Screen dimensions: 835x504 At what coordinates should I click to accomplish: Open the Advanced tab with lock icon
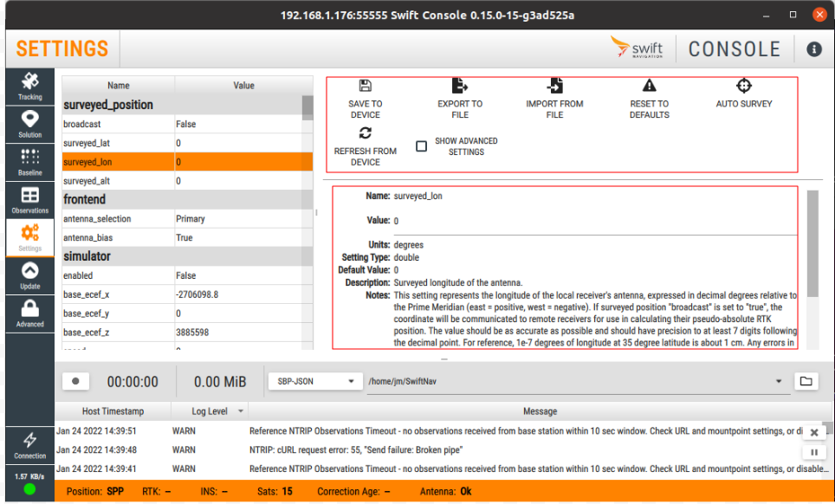(x=29, y=313)
